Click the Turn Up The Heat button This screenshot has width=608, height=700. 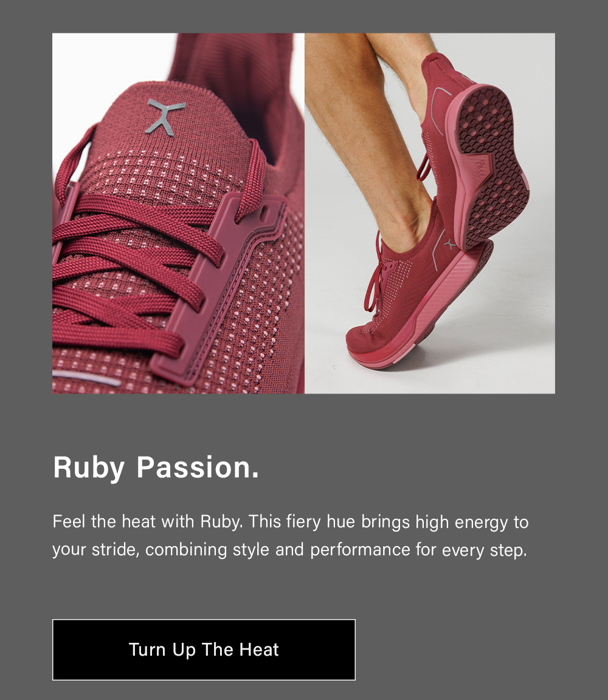pyautogui.click(x=204, y=650)
